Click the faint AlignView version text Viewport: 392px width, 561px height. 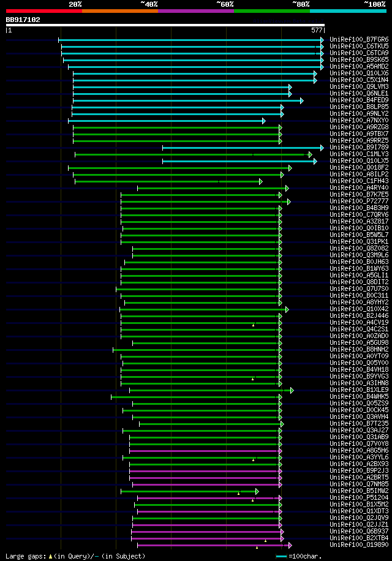[288, 21]
